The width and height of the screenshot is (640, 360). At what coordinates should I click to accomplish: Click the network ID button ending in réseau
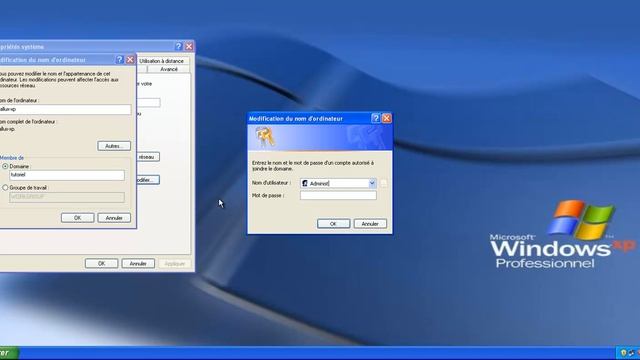click(x=148, y=157)
